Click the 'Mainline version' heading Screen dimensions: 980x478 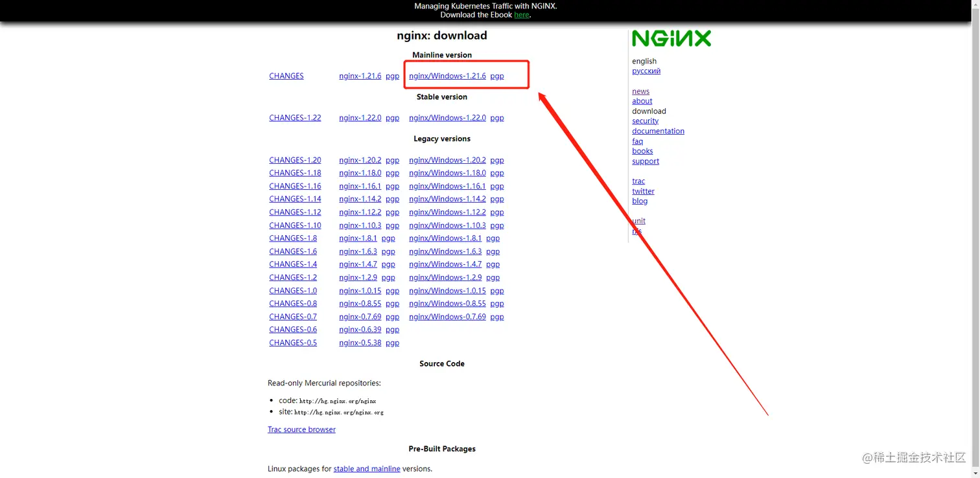click(x=442, y=55)
